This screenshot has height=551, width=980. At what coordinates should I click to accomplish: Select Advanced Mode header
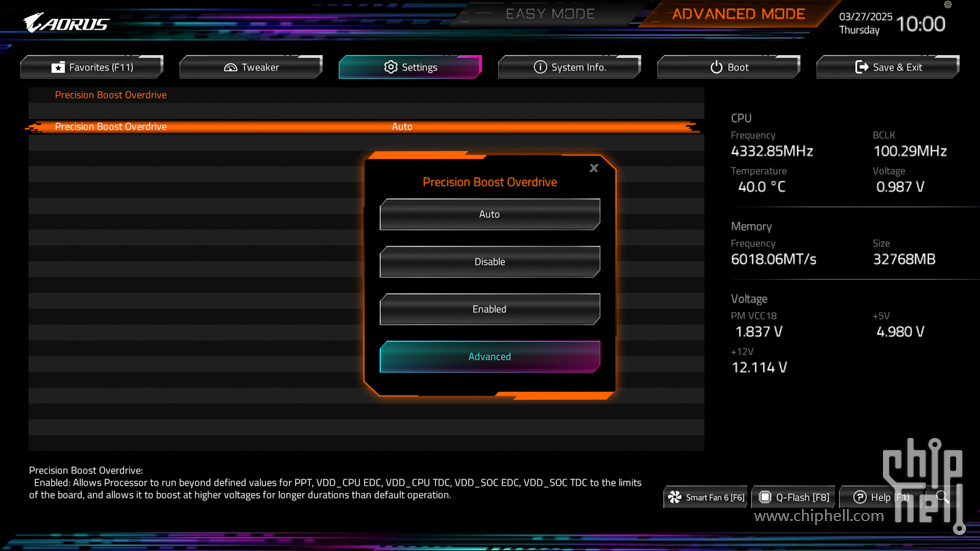[x=738, y=14]
